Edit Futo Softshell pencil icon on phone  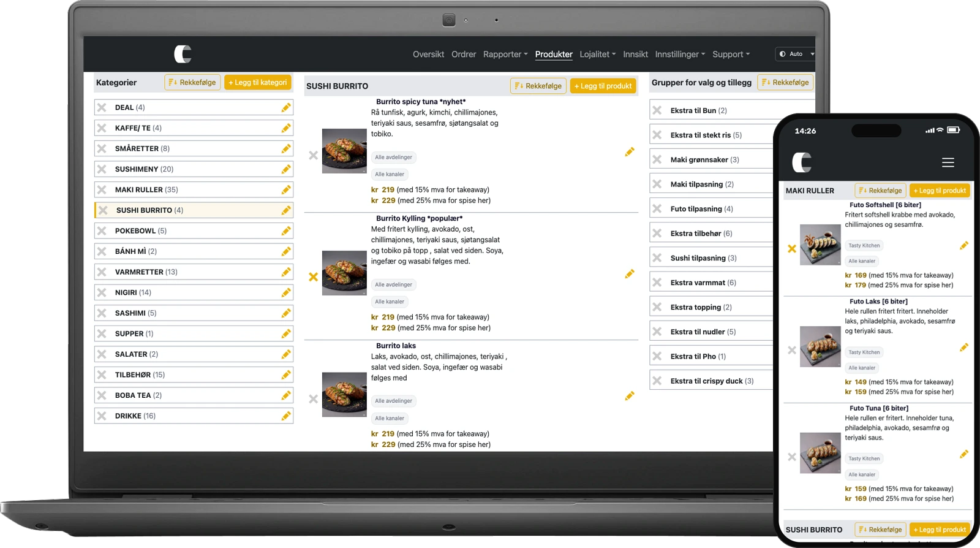tap(964, 246)
